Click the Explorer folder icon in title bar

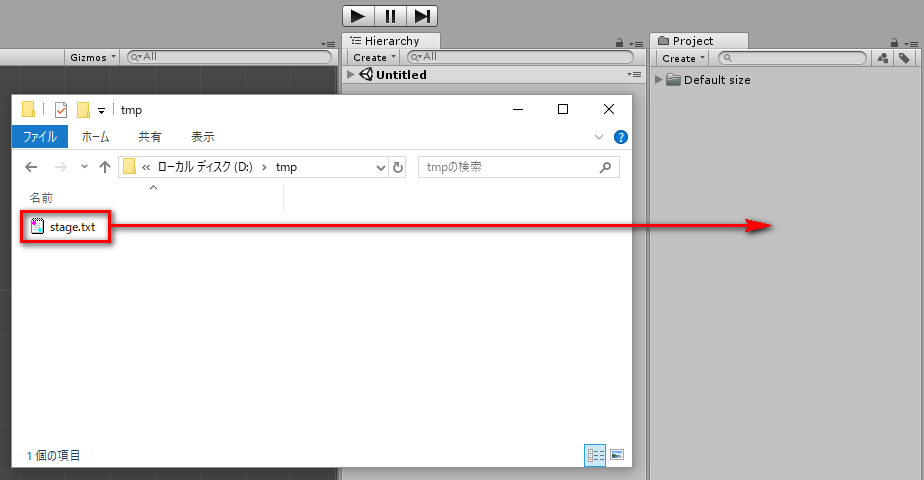click(x=28, y=110)
